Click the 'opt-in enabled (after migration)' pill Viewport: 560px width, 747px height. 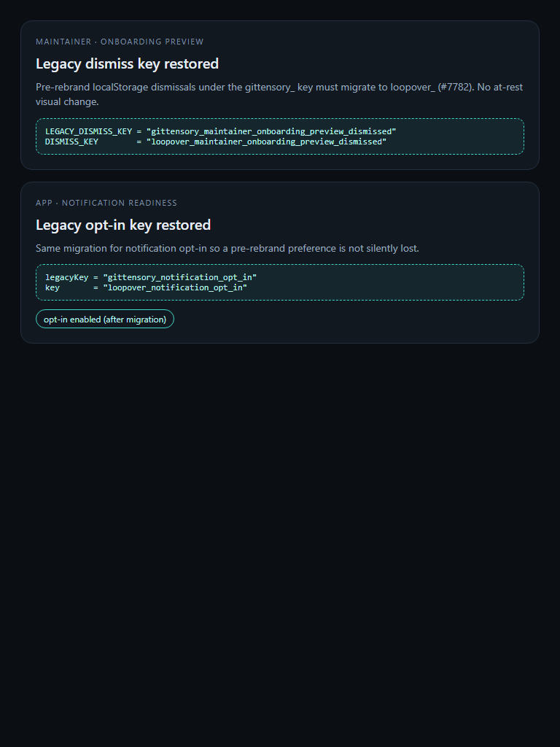coord(105,320)
